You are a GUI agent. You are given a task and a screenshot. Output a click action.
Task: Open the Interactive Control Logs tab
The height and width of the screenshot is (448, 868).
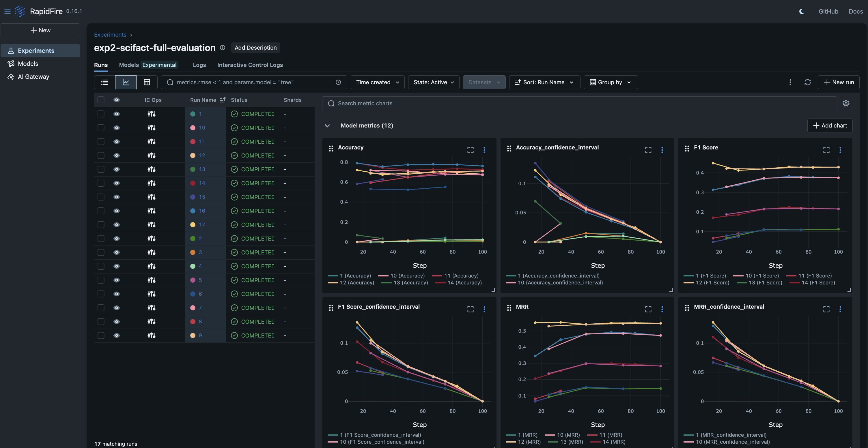coord(250,65)
